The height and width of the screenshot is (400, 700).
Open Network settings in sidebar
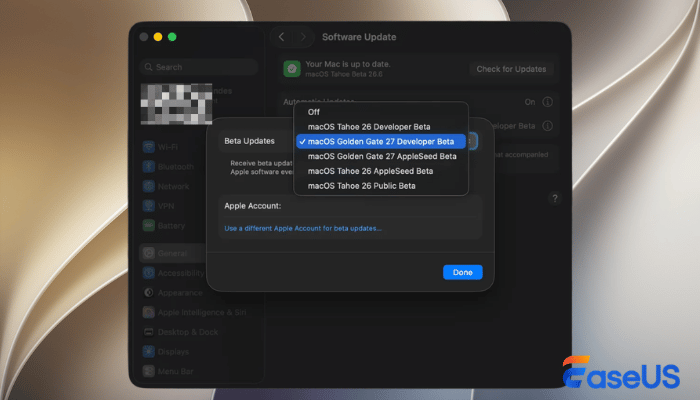point(166,186)
